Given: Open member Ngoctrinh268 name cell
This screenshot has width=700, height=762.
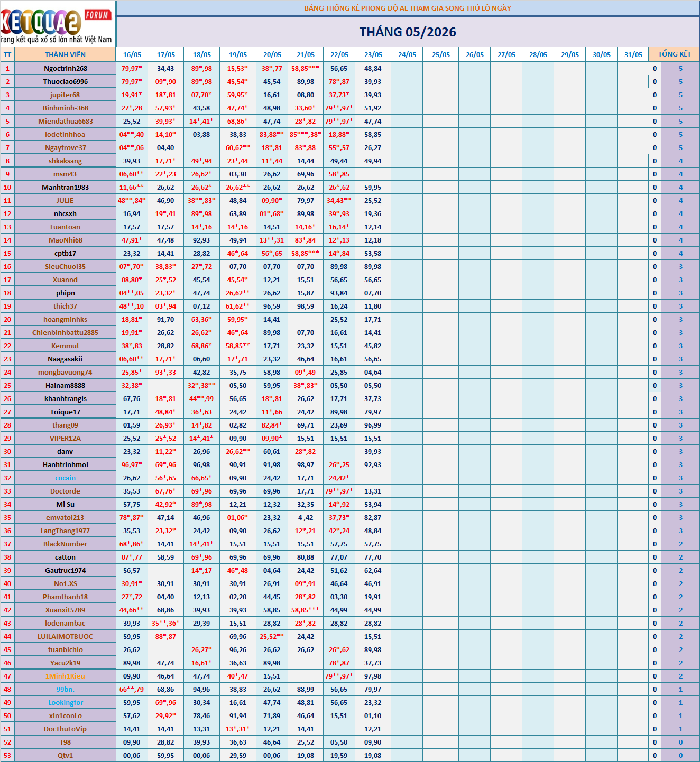Looking at the screenshot, I should pos(65,68).
